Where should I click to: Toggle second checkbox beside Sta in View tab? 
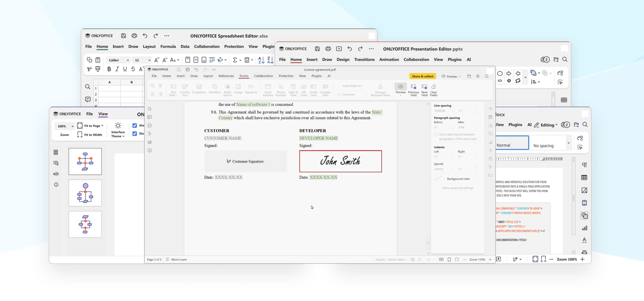[x=135, y=133]
